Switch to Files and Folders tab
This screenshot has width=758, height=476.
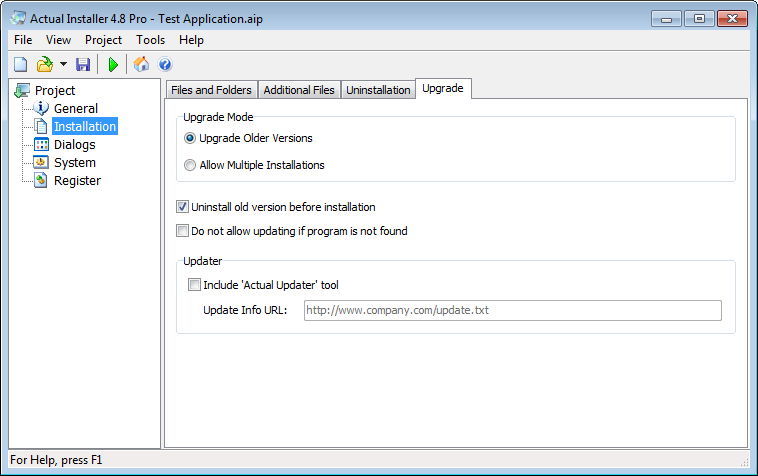(x=211, y=90)
